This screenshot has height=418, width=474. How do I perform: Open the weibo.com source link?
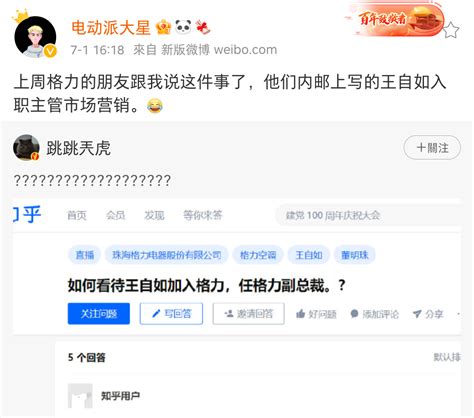coord(245,50)
